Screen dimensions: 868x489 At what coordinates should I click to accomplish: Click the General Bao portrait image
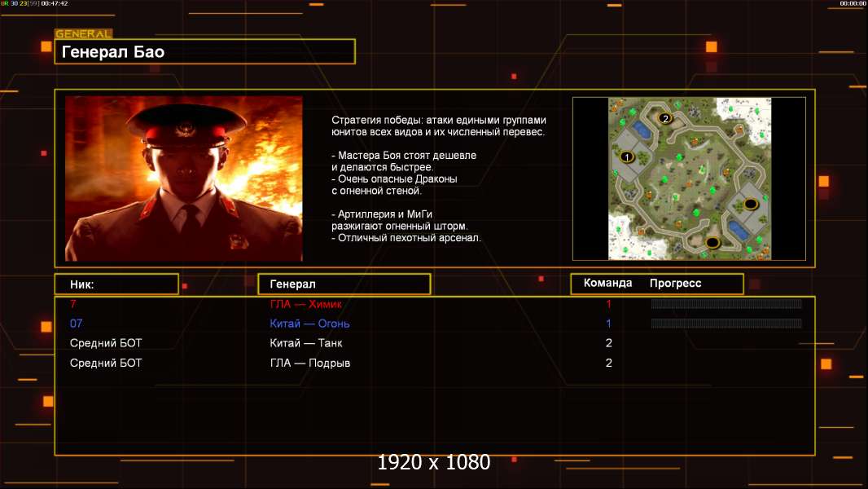184,178
